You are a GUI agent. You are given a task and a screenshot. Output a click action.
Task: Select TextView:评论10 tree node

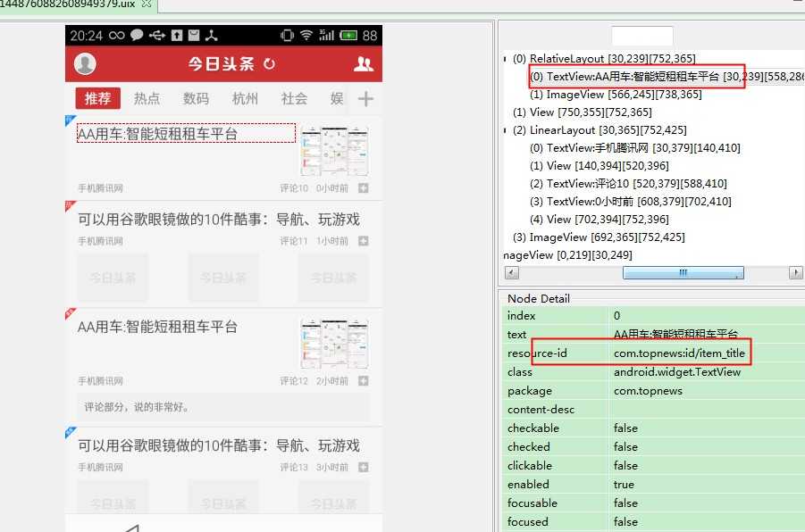628,184
